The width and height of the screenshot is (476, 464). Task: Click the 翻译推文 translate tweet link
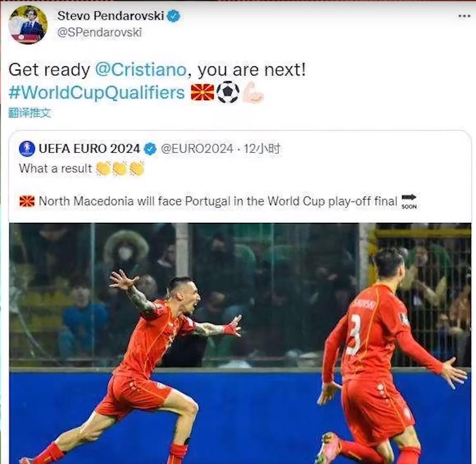point(29,113)
